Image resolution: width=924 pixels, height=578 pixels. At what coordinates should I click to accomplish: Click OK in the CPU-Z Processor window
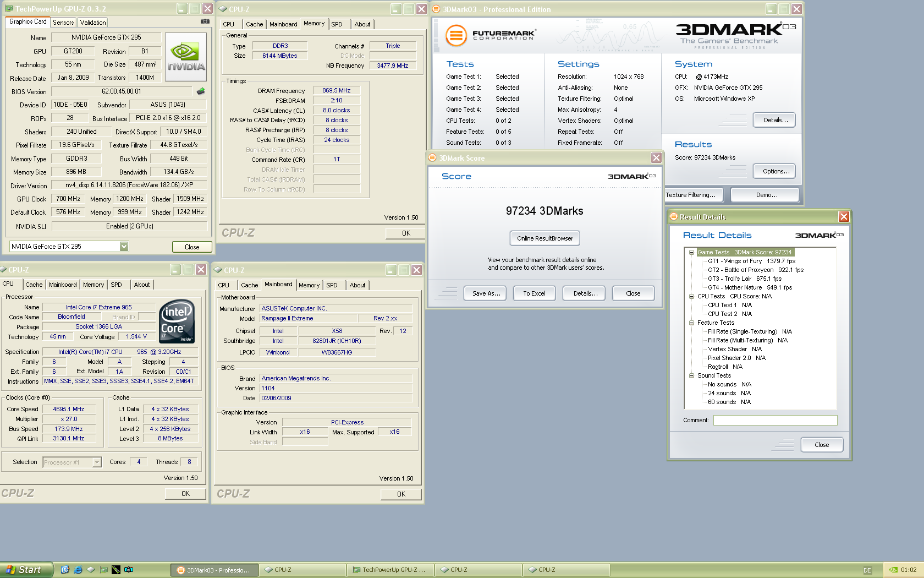pos(185,494)
